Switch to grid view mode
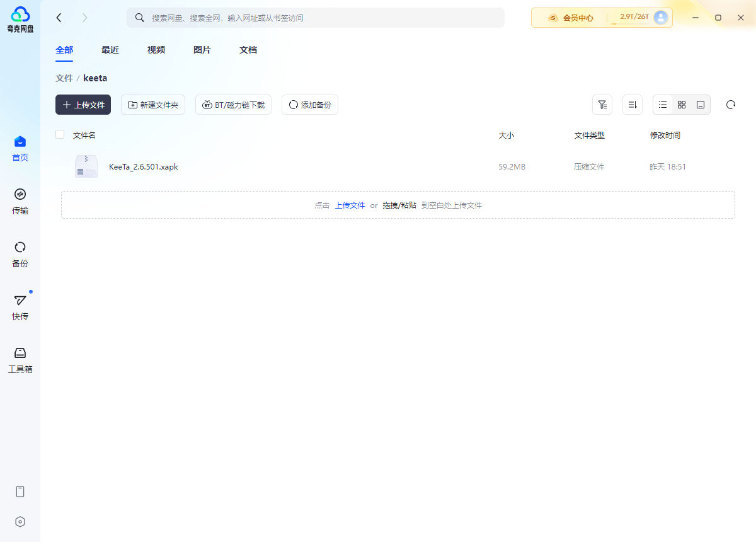This screenshot has height=542, width=756. coord(682,105)
